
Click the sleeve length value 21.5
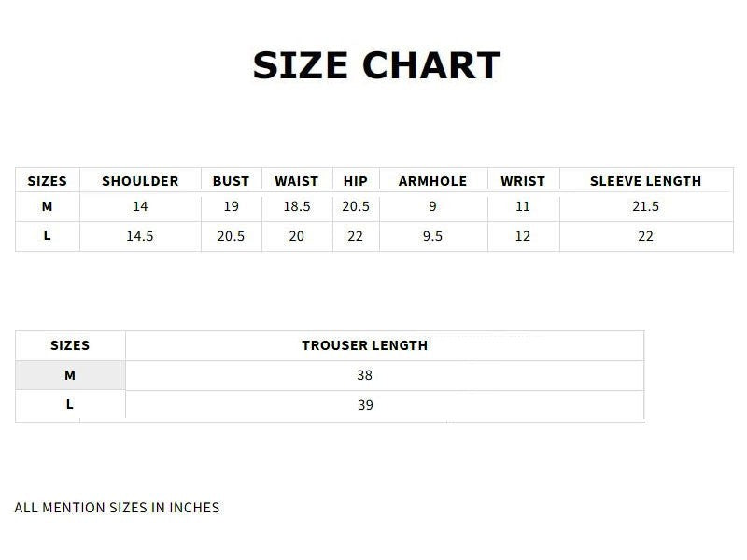[x=645, y=206]
